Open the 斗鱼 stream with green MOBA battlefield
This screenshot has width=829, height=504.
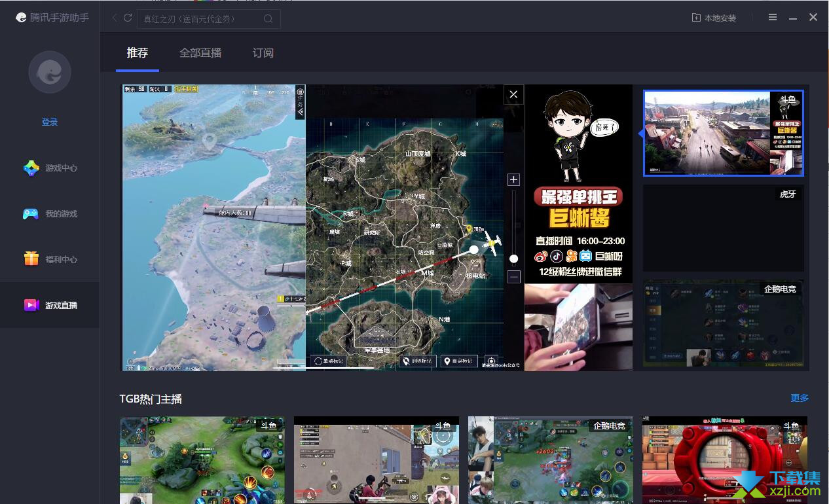[x=202, y=460]
